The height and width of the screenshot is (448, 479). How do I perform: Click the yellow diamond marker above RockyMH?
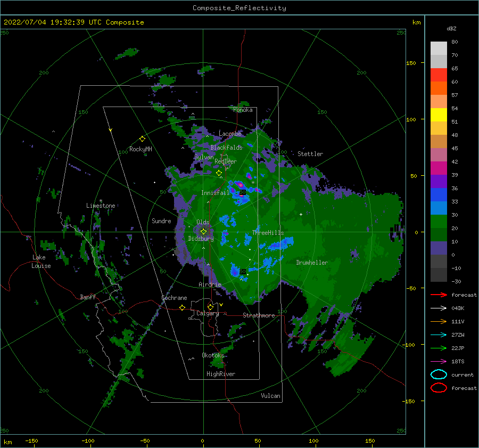click(x=142, y=139)
